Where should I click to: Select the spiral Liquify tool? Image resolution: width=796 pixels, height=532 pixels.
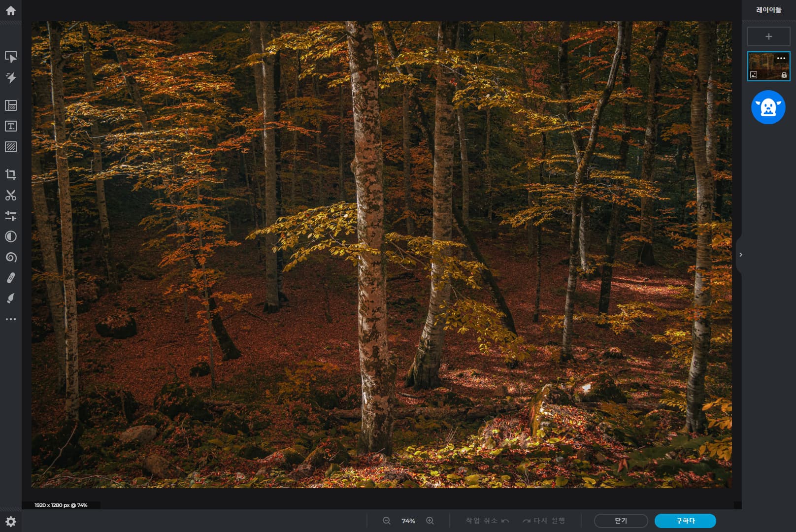pyautogui.click(x=11, y=257)
